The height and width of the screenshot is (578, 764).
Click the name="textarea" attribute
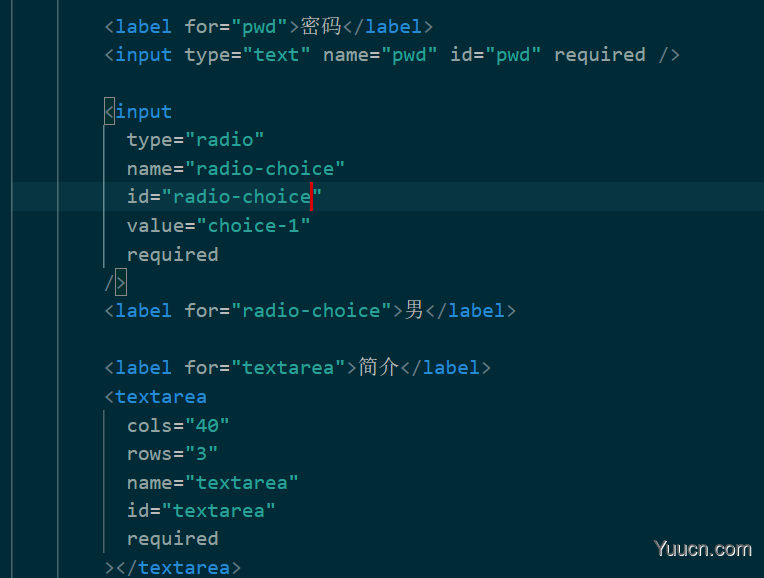[x=212, y=482]
